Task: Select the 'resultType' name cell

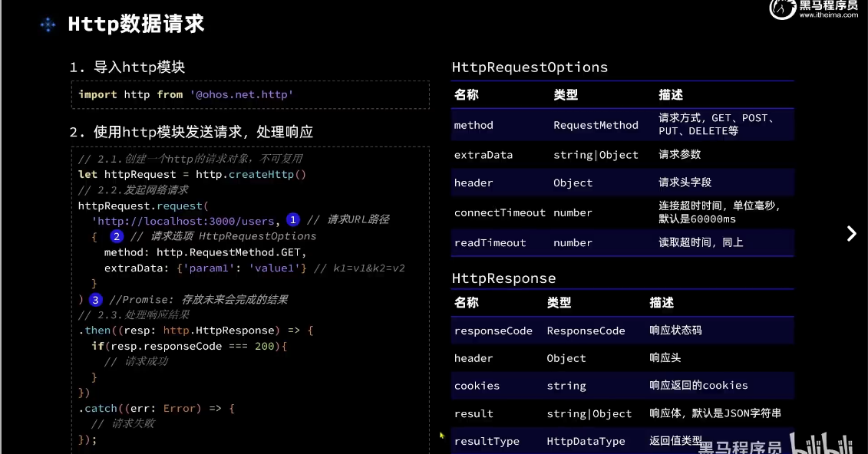Action: coord(487,441)
